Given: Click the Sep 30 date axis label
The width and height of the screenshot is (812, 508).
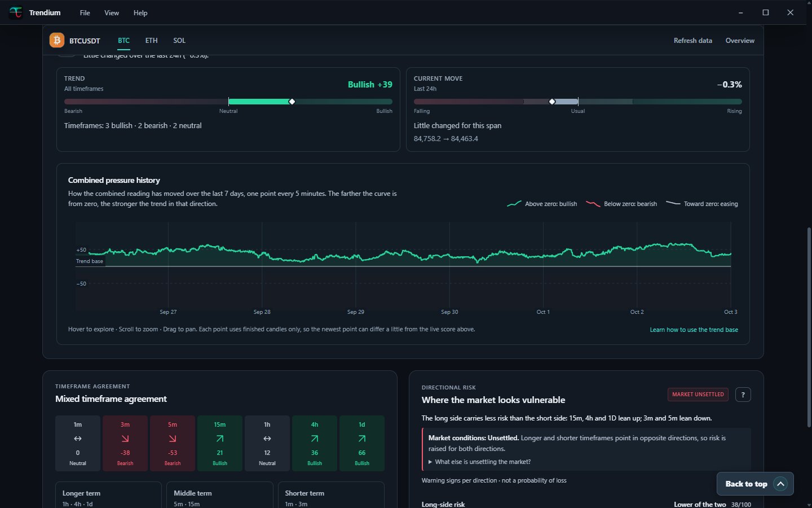Looking at the screenshot, I should point(449,312).
